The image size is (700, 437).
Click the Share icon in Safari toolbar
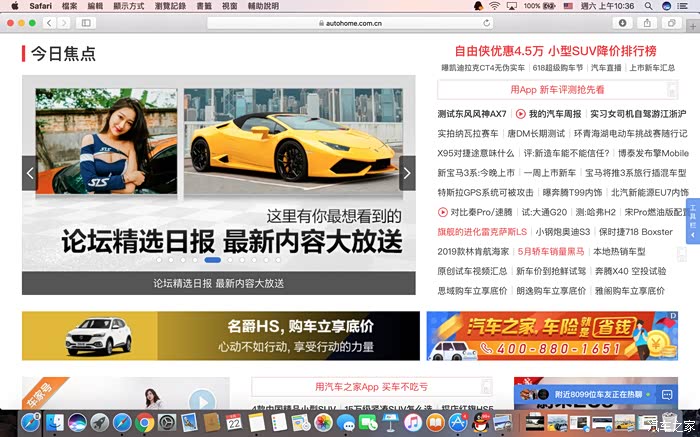click(x=647, y=22)
